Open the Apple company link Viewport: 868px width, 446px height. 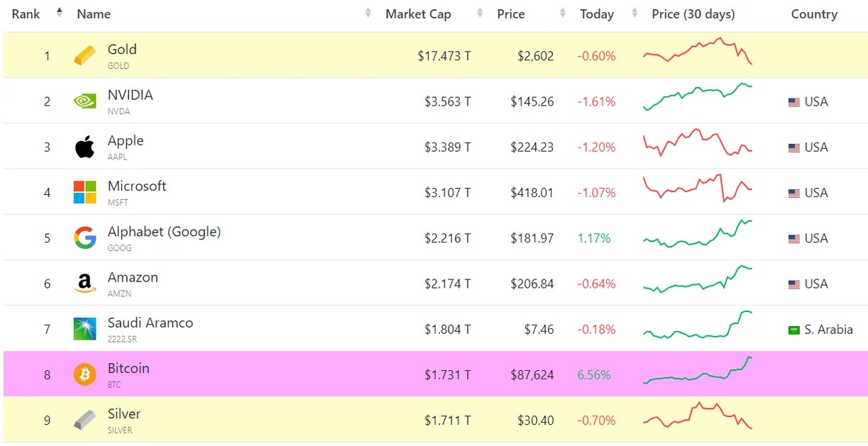click(x=126, y=140)
